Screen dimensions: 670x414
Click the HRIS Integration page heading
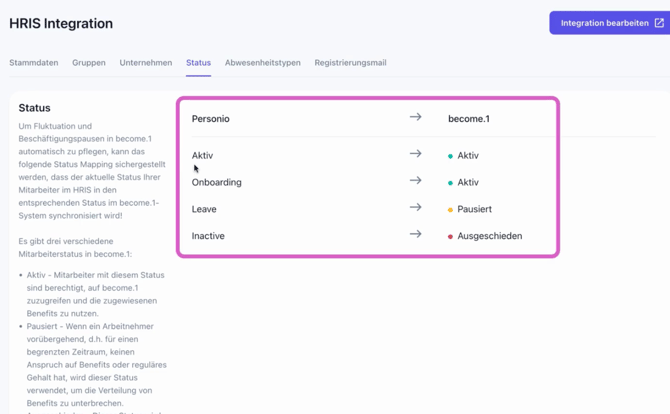point(61,23)
